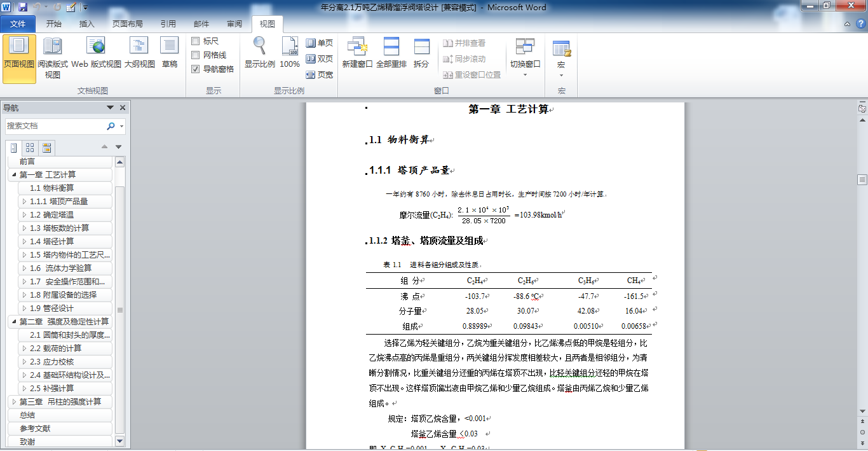Open navigation pane options dropdown arrow

[x=110, y=108]
